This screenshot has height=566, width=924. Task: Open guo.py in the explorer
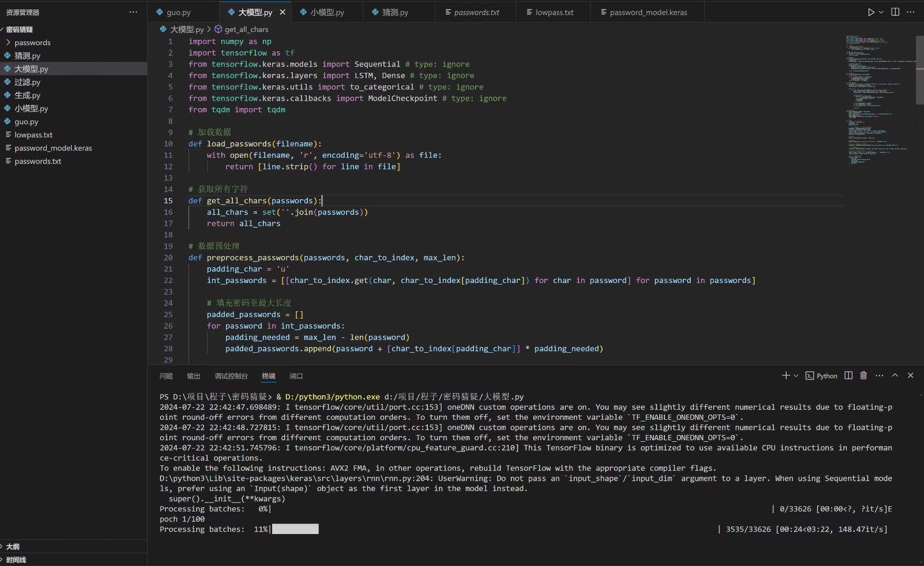(x=73, y=122)
